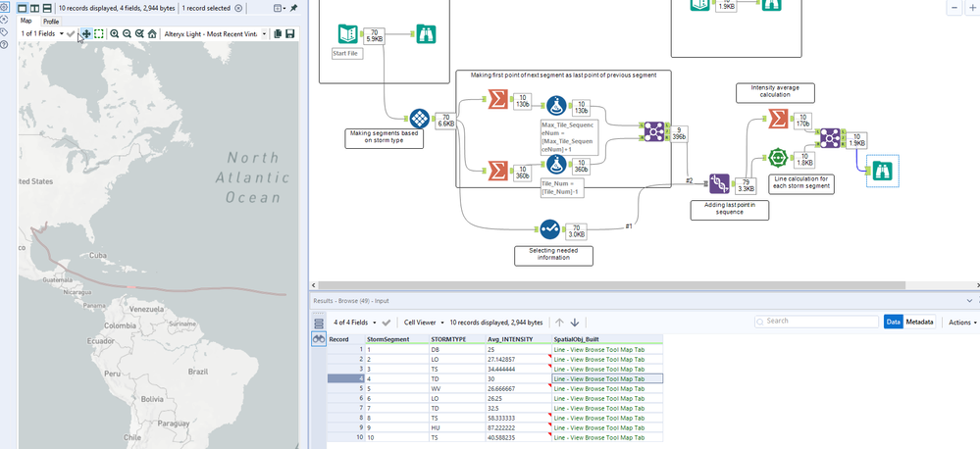
Task: Select single-pane layout icon
Action: (24, 8)
